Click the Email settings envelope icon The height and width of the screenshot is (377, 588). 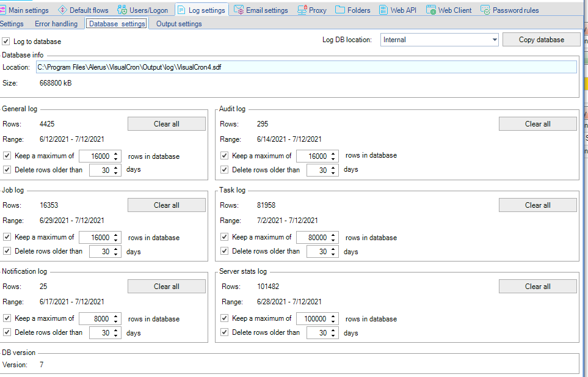point(239,10)
